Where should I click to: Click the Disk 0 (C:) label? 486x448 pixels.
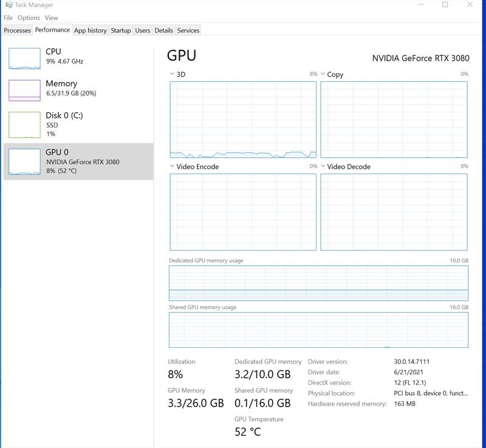[x=64, y=115]
